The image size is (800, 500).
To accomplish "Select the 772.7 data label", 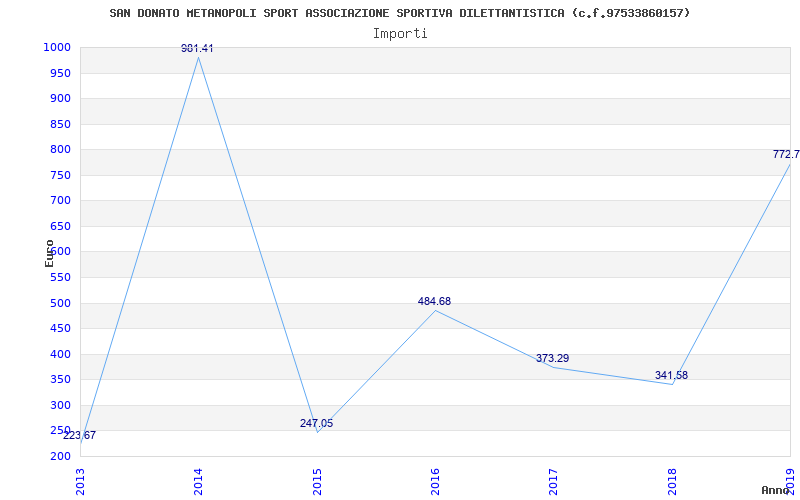I will click(x=786, y=154).
